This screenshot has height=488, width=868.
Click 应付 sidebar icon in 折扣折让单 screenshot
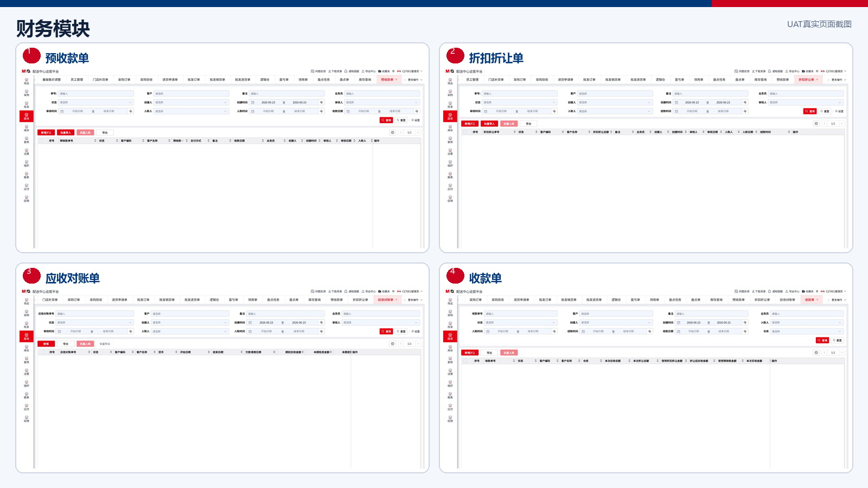pyautogui.click(x=450, y=187)
